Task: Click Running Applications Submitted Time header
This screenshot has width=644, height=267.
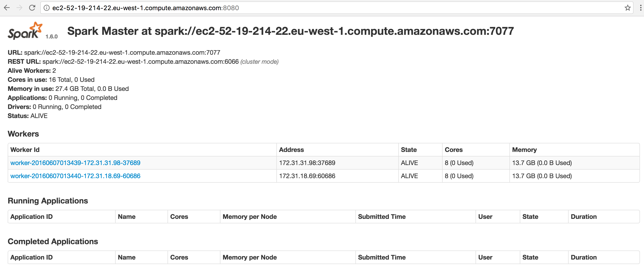Action: pos(382,217)
